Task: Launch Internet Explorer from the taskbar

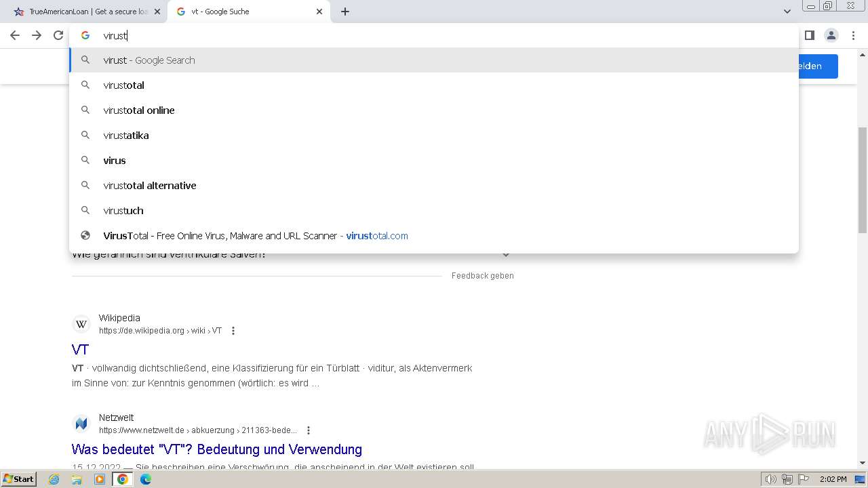Action: point(54,479)
